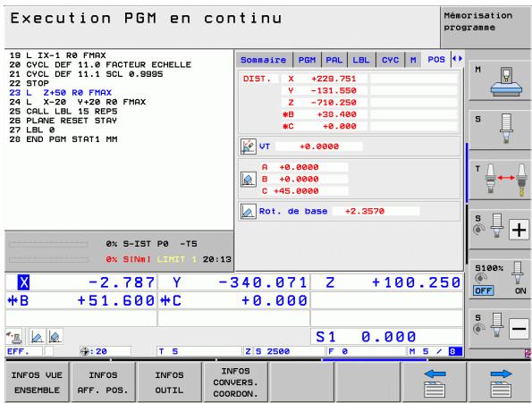Click the lower S[Nm] load bar
The width and height of the screenshot is (532, 403).
pyautogui.click(x=48, y=260)
